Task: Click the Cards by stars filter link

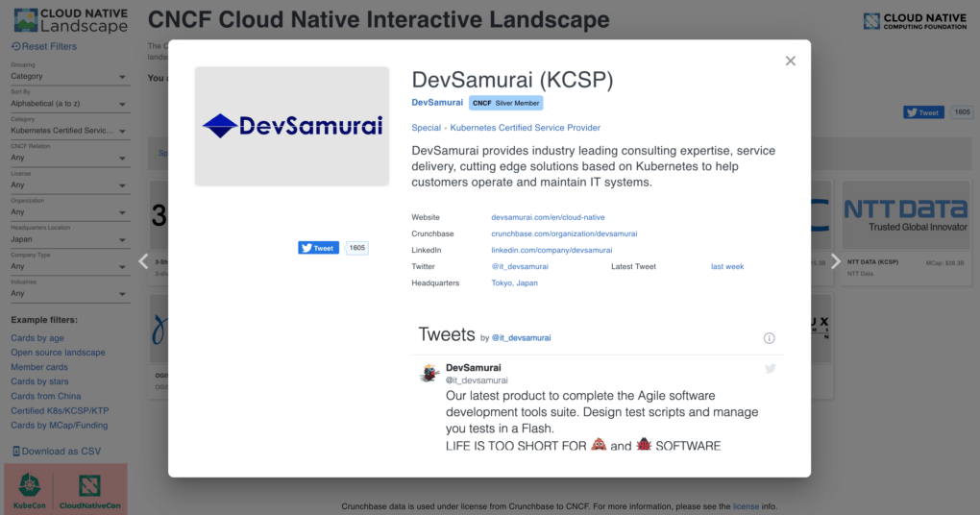Action: pyautogui.click(x=40, y=381)
